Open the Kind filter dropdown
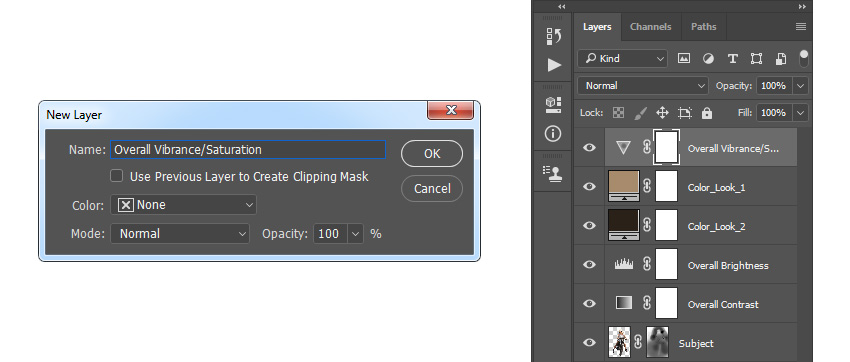 point(622,59)
